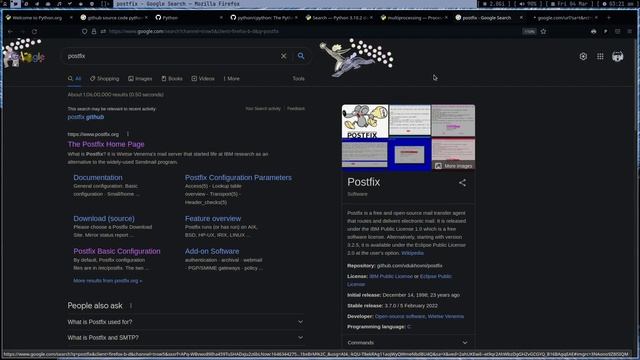This screenshot has height=360, width=640.
Task: Open the Documentation sitelink
Action: tap(98, 178)
